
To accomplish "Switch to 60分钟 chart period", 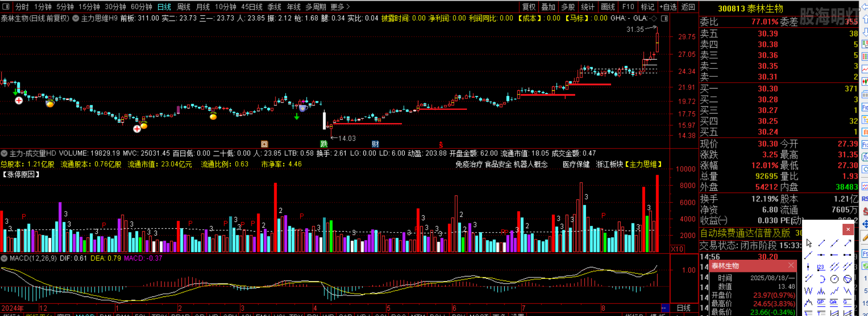I will click(141, 7).
